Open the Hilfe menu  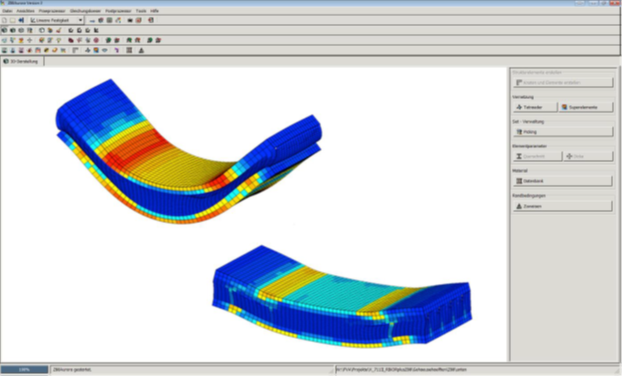154,11
